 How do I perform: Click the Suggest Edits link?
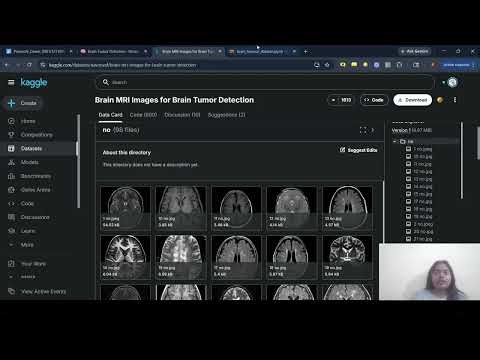pyautogui.click(x=359, y=150)
